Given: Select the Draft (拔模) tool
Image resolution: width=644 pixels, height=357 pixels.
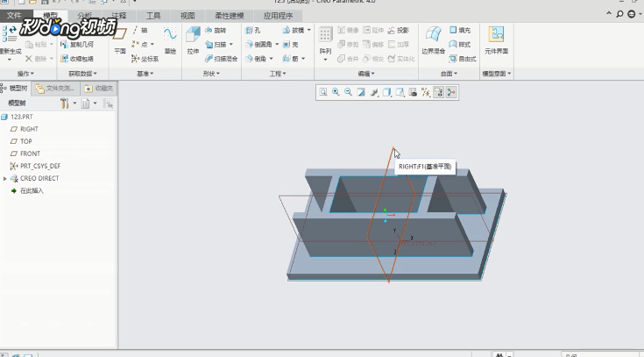Looking at the screenshot, I should pyautogui.click(x=294, y=31).
